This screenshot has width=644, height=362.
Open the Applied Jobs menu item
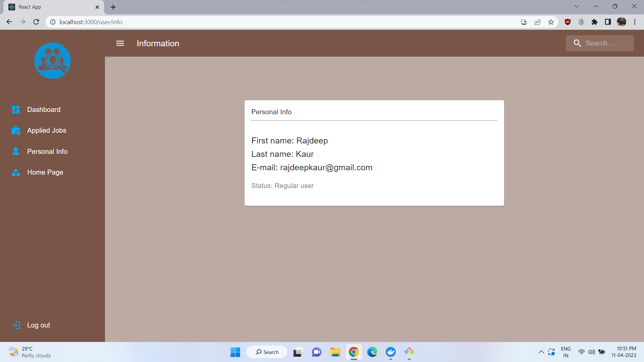(47, 130)
